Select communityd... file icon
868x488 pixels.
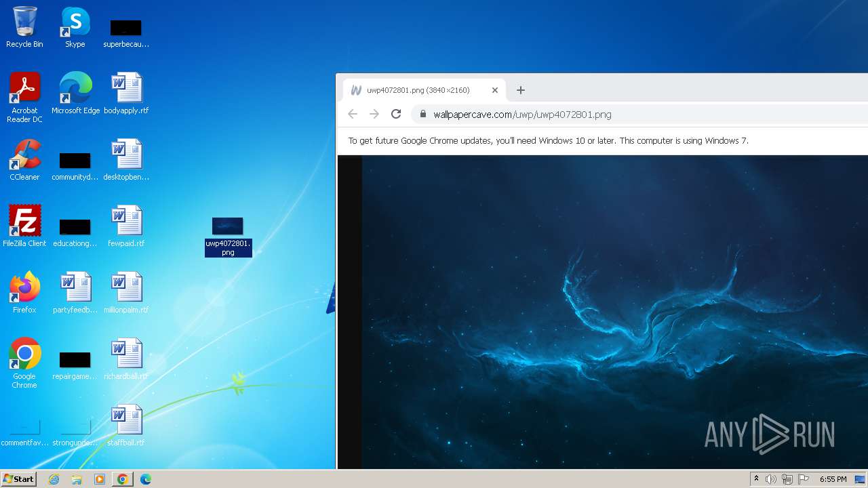(75, 166)
